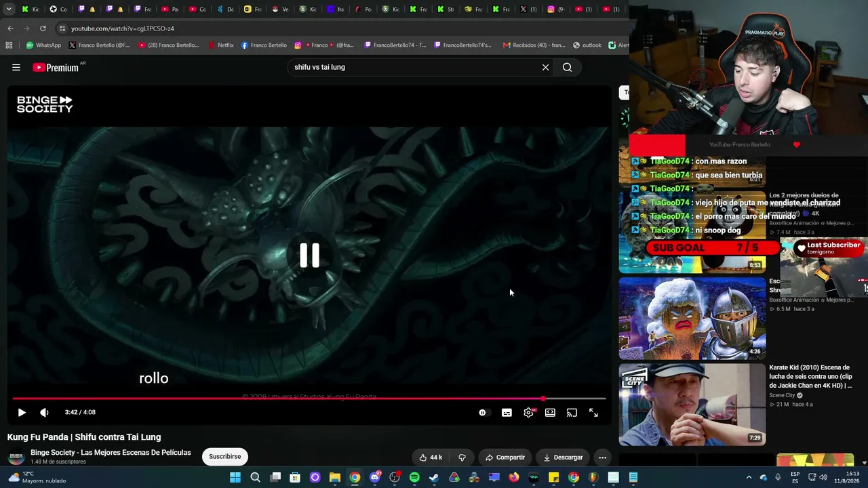Run the search with the magnifier button

pyautogui.click(x=568, y=67)
